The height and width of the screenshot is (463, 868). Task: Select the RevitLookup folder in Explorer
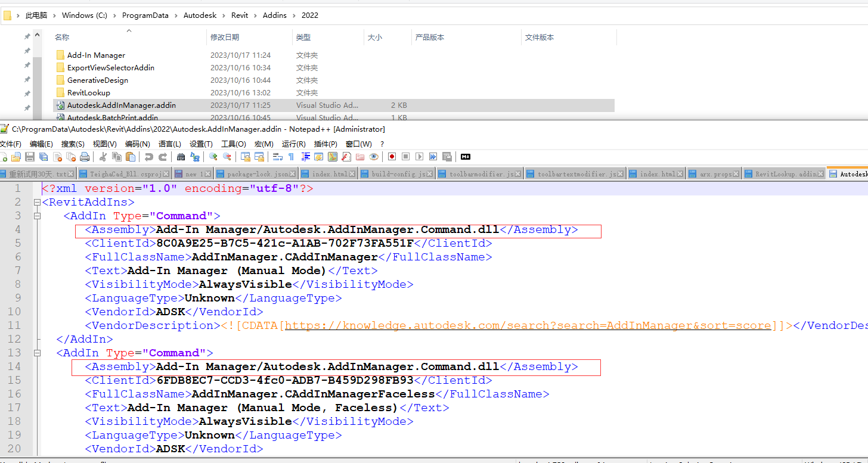point(88,92)
